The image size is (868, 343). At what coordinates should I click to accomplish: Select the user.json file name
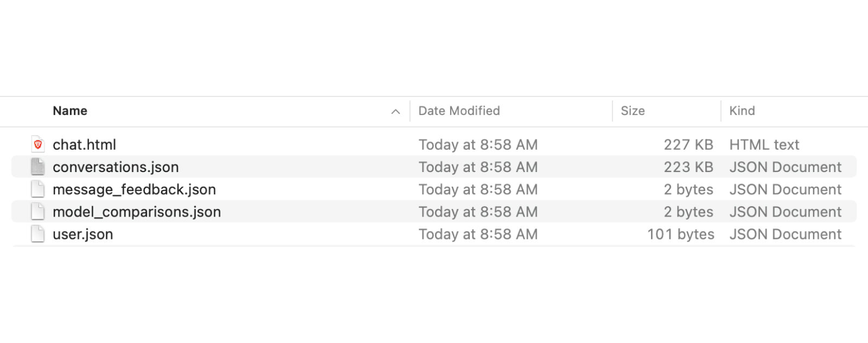pyautogui.click(x=82, y=234)
